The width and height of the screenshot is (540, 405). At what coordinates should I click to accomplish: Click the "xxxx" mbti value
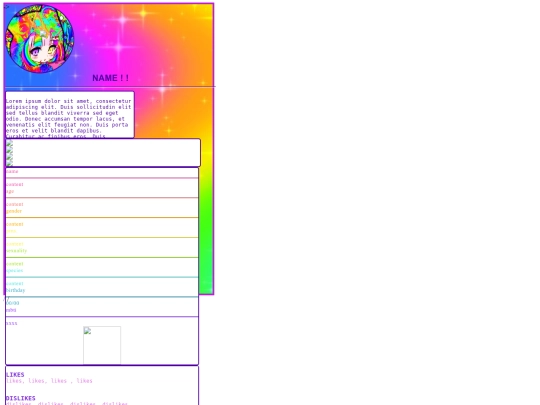(x=12, y=323)
